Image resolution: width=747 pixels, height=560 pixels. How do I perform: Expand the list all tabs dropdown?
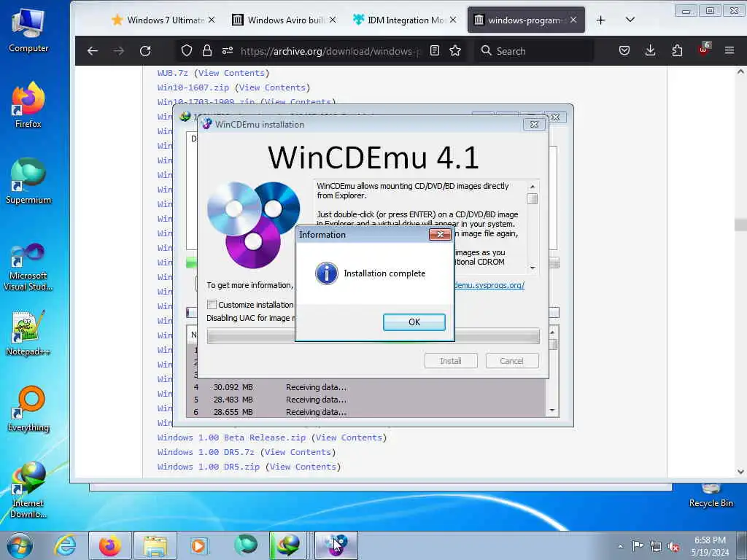[630, 20]
